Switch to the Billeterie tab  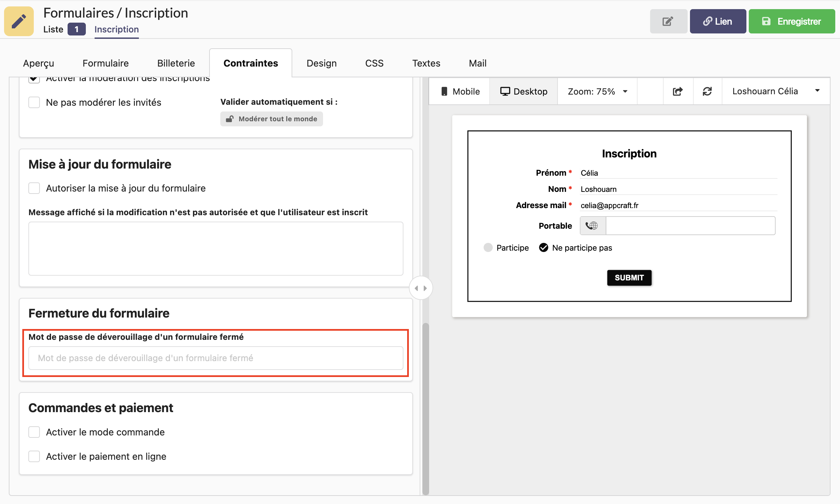(176, 63)
